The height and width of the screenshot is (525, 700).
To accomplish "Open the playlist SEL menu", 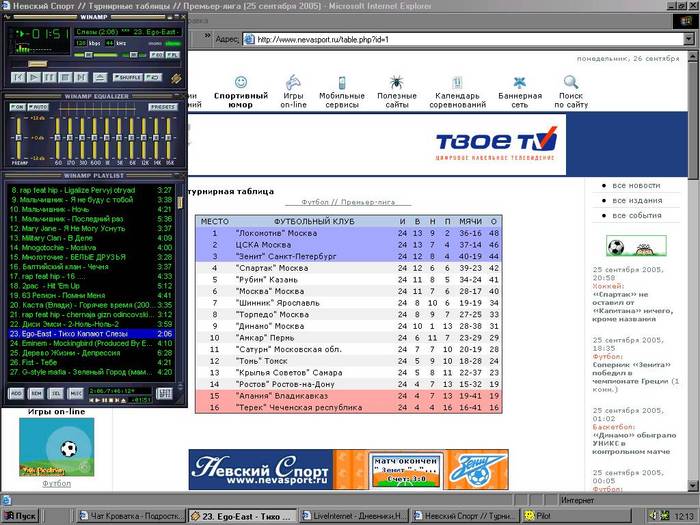I will pyautogui.click(x=55, y=393).
